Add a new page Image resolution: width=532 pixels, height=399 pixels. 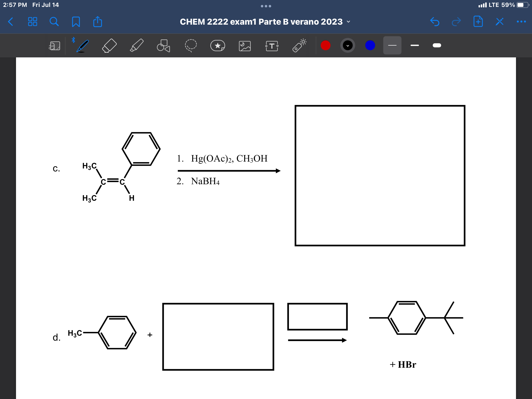pyautogui.click(x=478, y=22)
